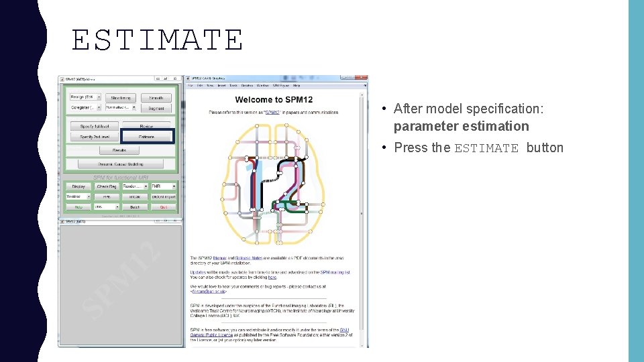
Task: Click the Display button
Action: coord(78,186)
